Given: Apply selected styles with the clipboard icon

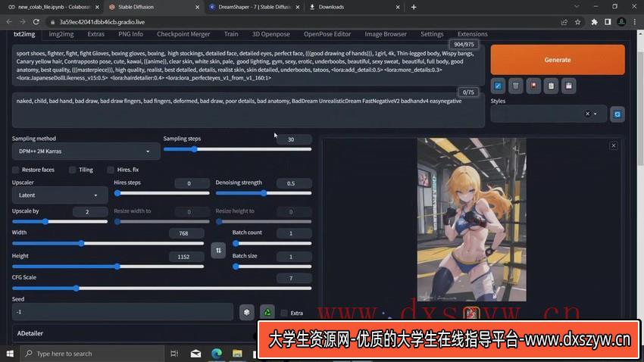Looking at the screenshot, I should [x=551, y=86].
